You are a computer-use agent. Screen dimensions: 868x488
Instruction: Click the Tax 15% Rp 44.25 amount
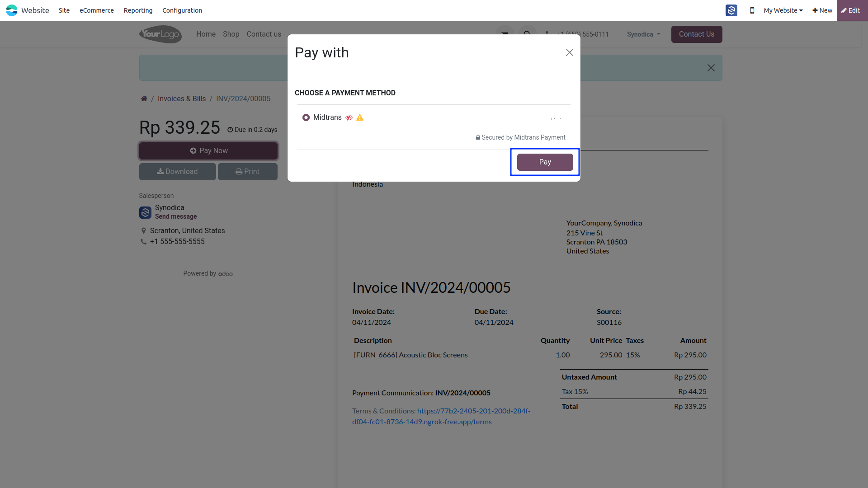pos(692,392)
